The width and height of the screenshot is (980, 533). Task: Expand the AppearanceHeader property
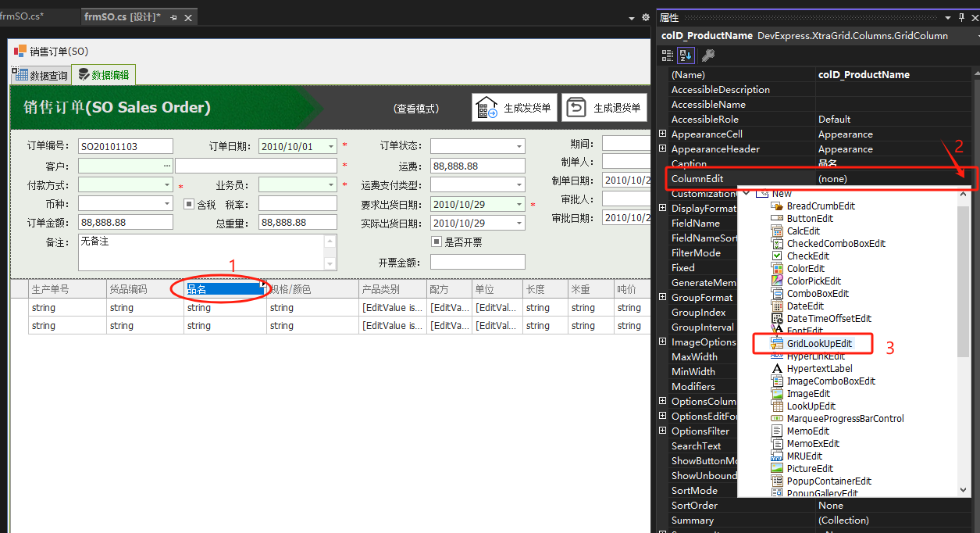point(663,148)
